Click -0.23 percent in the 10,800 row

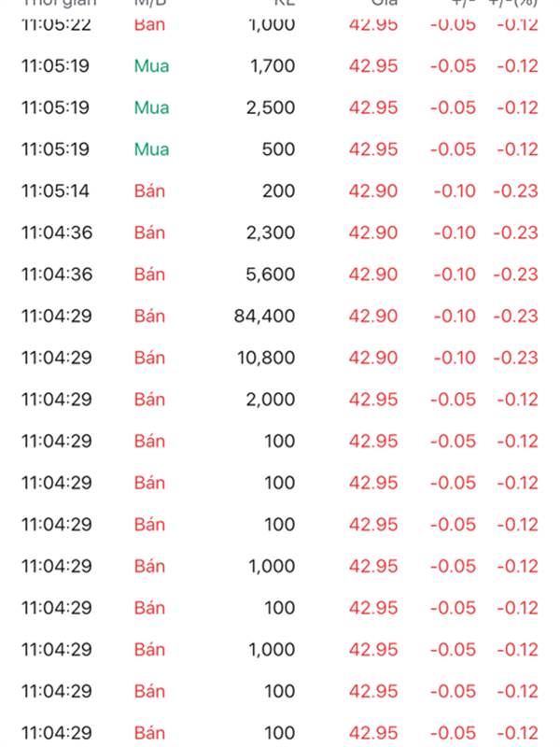(x=517, y=358)
